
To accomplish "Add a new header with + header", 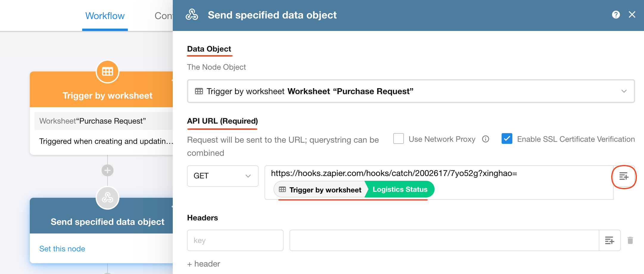I will 204,264.
